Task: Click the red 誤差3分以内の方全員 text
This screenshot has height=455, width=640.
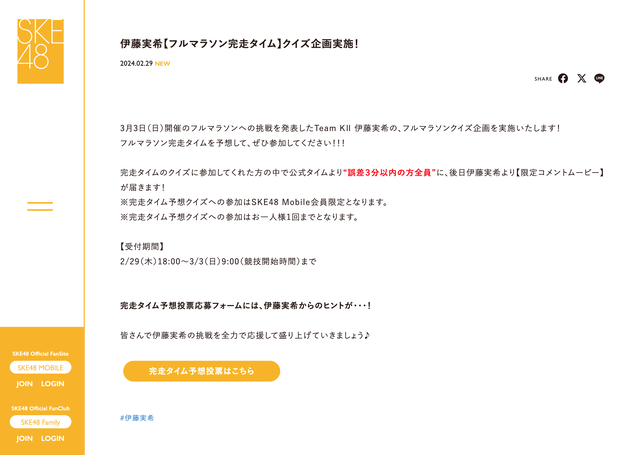Action: coord(390,173)
